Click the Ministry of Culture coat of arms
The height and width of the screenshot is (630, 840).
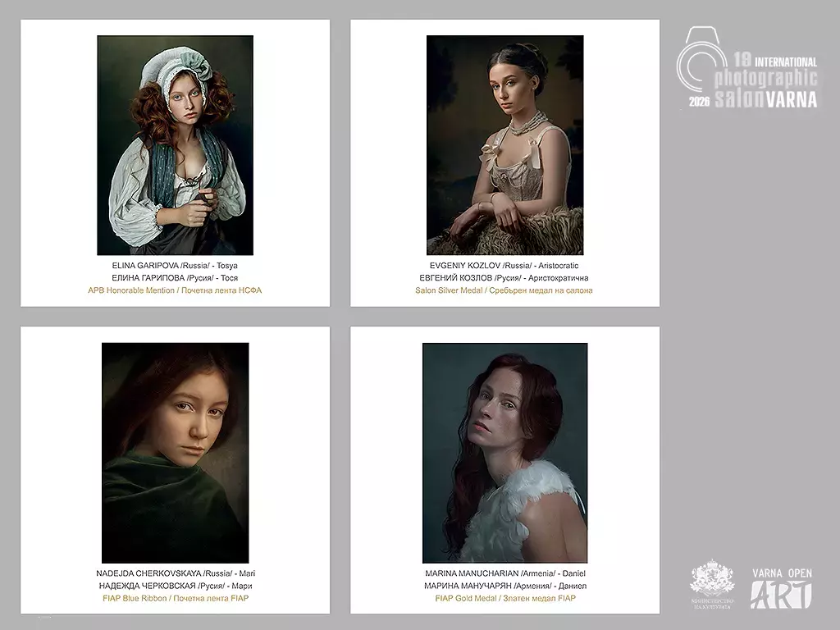tap(712, 584)
